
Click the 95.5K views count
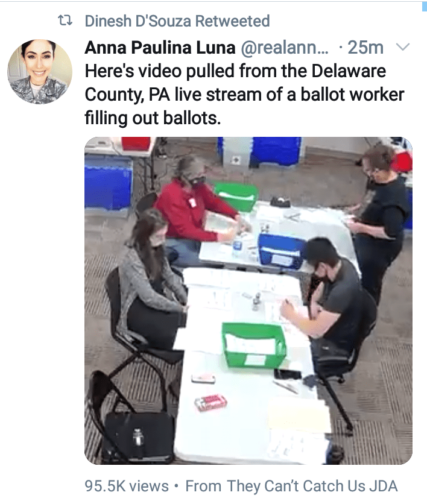(127, 486)
